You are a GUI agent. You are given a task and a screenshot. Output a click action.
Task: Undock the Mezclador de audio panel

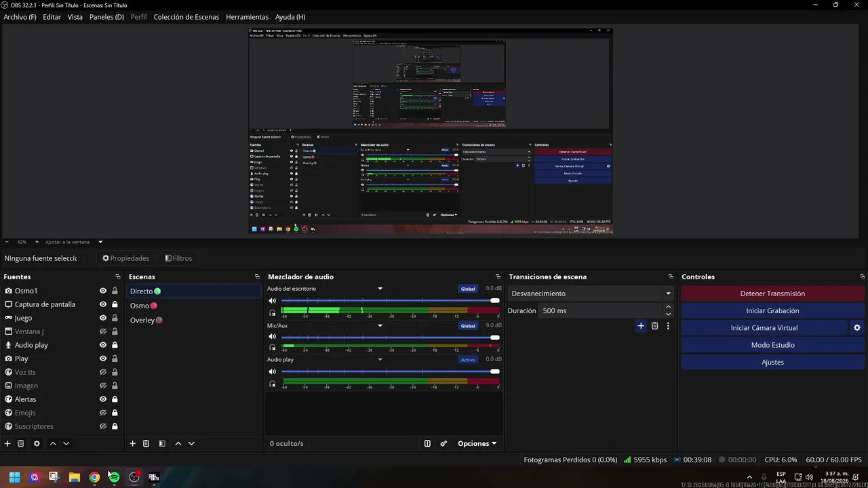coord(498,277)
